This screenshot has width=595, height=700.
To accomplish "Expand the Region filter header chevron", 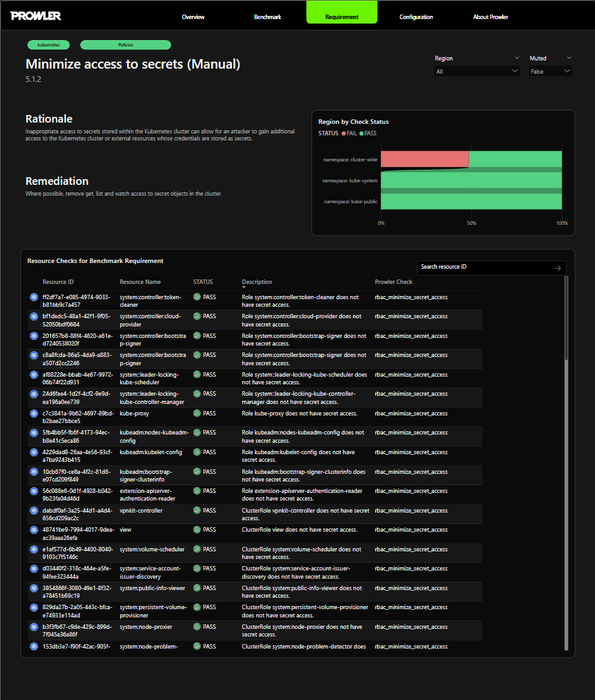I will tap(517, 58).
